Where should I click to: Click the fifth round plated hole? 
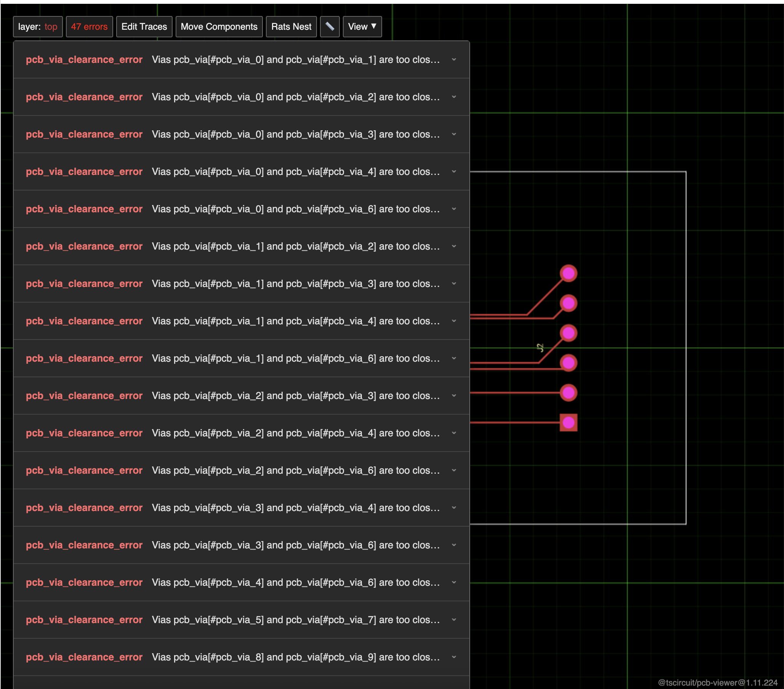pyautogui.click(x=568, y=393)
